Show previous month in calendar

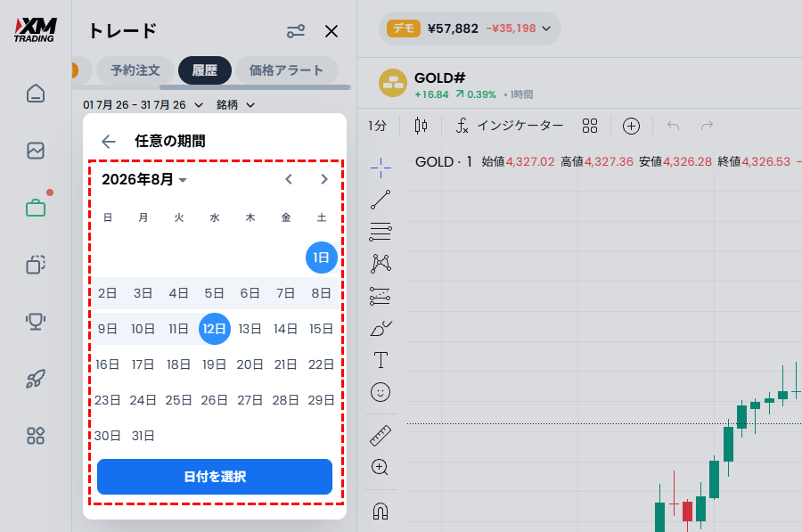tap(289, 179)
